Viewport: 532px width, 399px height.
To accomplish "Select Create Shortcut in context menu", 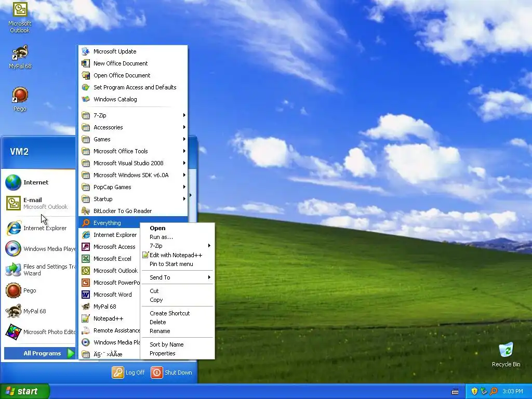I will (178, 313).
